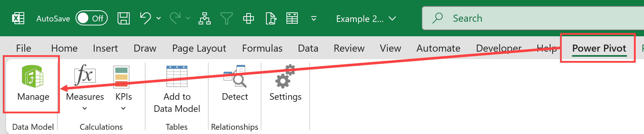Viewport: 644px width, 134px height.
Task: Click the filter funnel icon
Action: [x=226, y=18]
